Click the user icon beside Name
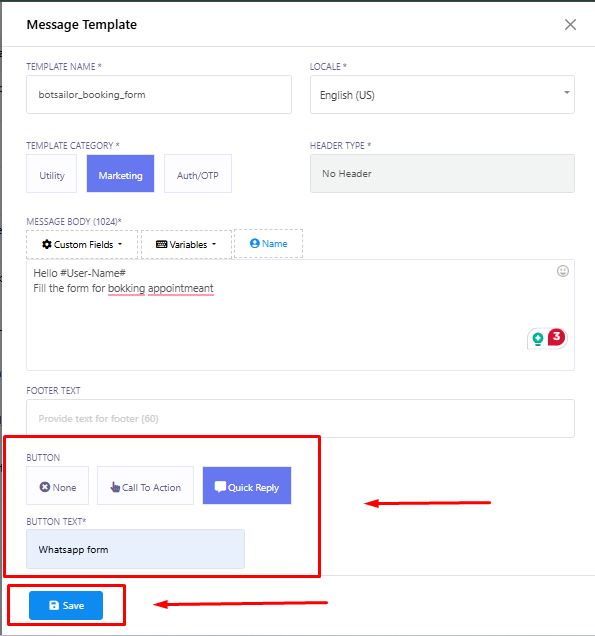 point(254,243)
